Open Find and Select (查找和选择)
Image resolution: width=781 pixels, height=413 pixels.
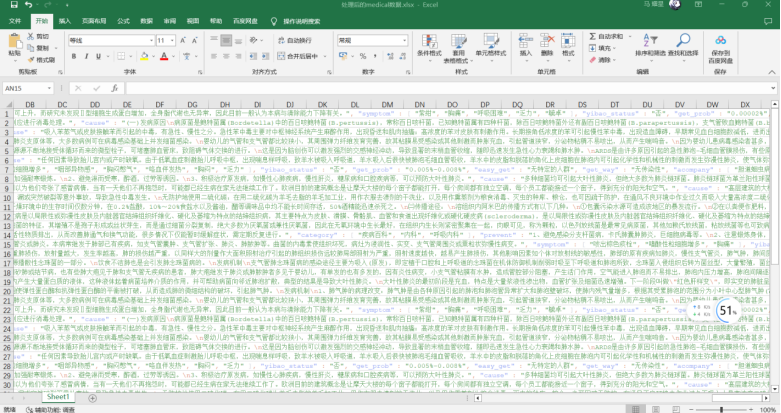[683, 47]
